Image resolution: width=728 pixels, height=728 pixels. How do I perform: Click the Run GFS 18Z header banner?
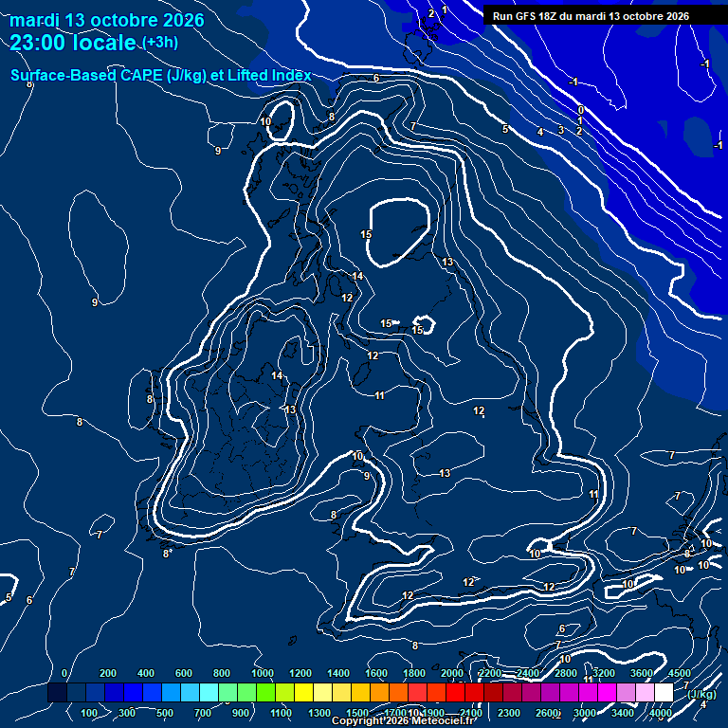603,15
